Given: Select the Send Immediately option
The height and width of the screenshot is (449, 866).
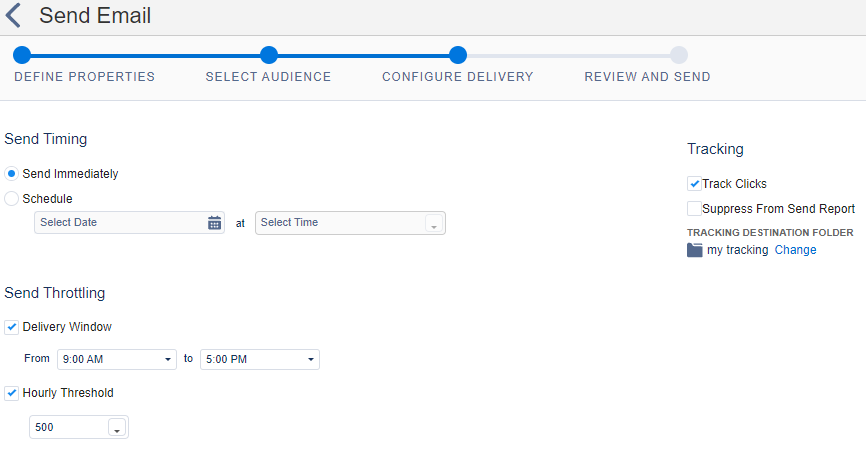Looking at the screenshot, I should click(11, 173).
